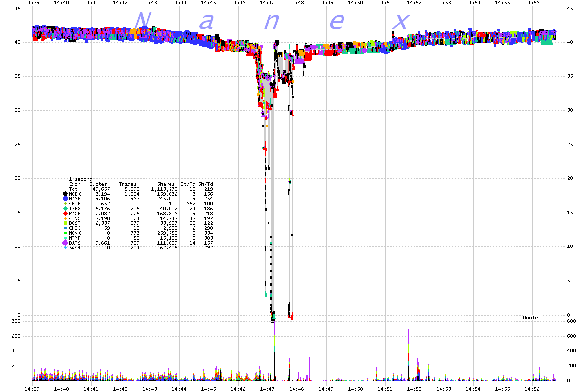Click the 600 quote-count label on left axis
This screenshot has width=588, height=392.
(15, 336)
